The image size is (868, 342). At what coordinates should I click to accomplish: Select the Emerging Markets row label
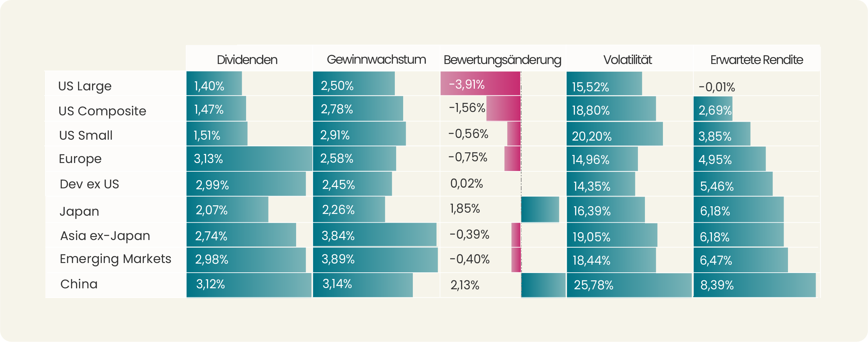pos(115,259)
